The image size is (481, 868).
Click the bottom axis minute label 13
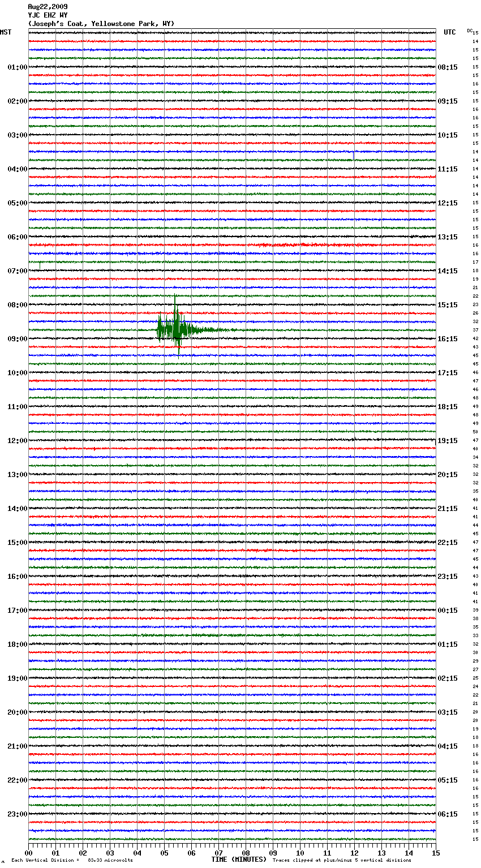(x=381, y=853)
